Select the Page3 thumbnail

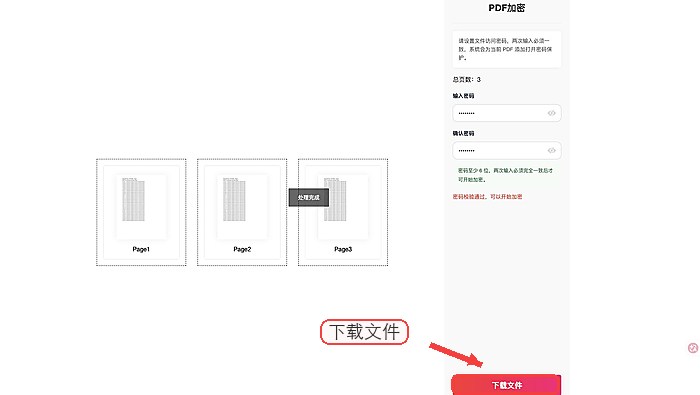(x=343, y=212)
